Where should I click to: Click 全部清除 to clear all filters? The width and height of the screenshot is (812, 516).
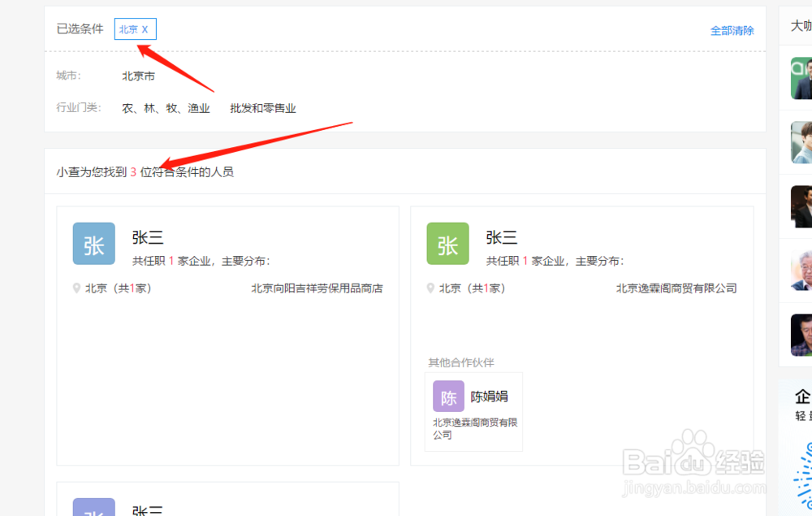pyautogui.click(x=732, y=29)
